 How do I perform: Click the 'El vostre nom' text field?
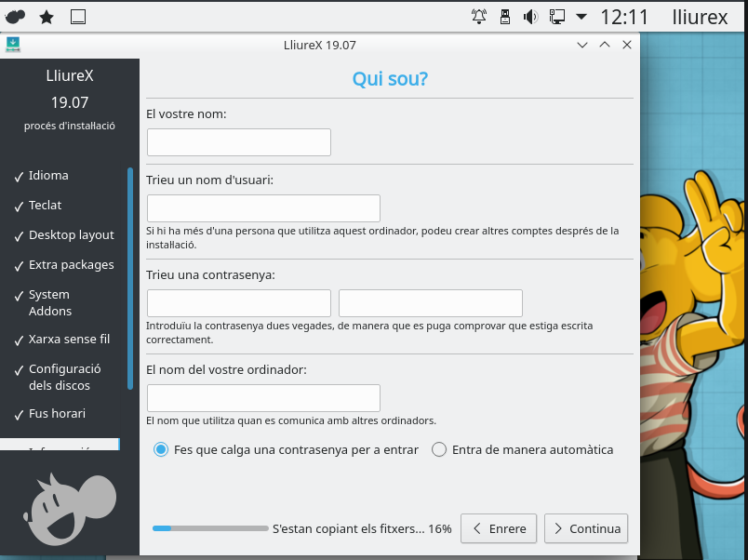coord(239,142)
